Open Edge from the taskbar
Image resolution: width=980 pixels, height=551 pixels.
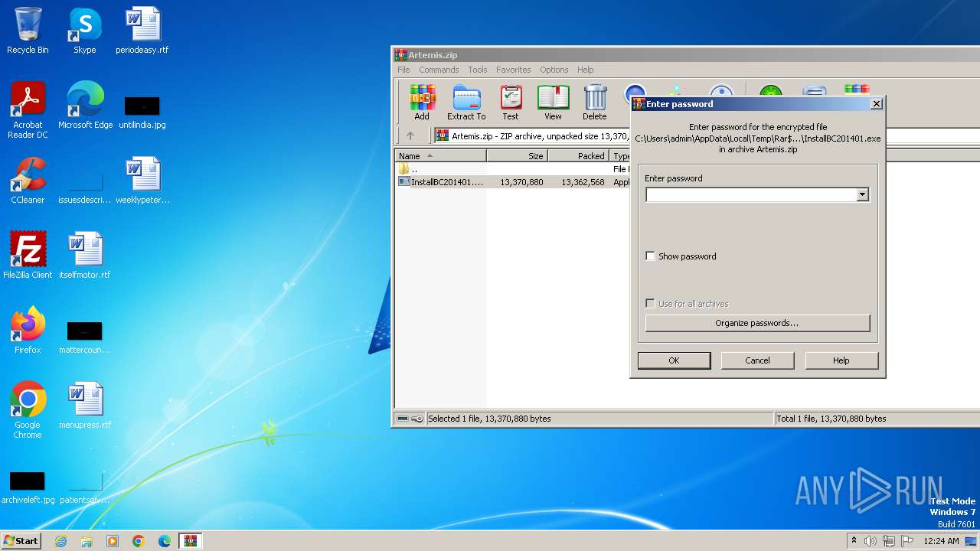(165, 541)
